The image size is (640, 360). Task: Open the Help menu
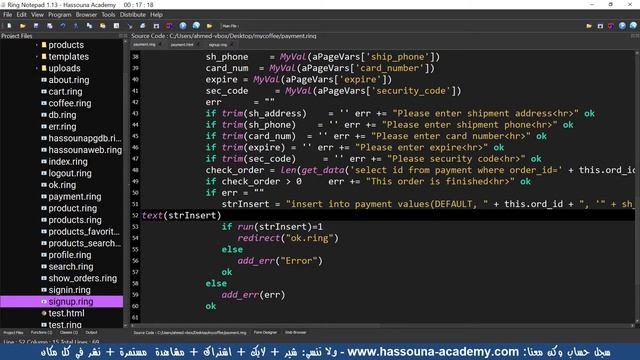tap(156, 15)
